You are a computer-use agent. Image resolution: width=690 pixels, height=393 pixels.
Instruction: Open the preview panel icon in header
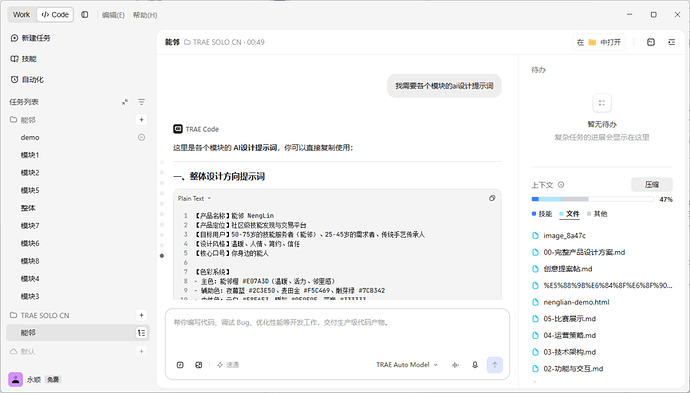click(651, 42)
